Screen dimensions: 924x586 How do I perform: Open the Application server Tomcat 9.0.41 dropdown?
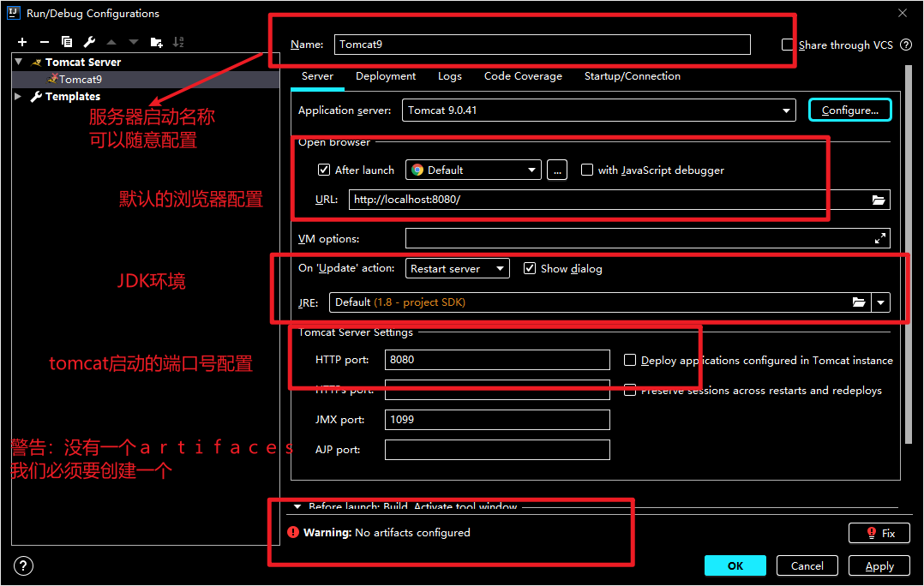click(598, 111)
